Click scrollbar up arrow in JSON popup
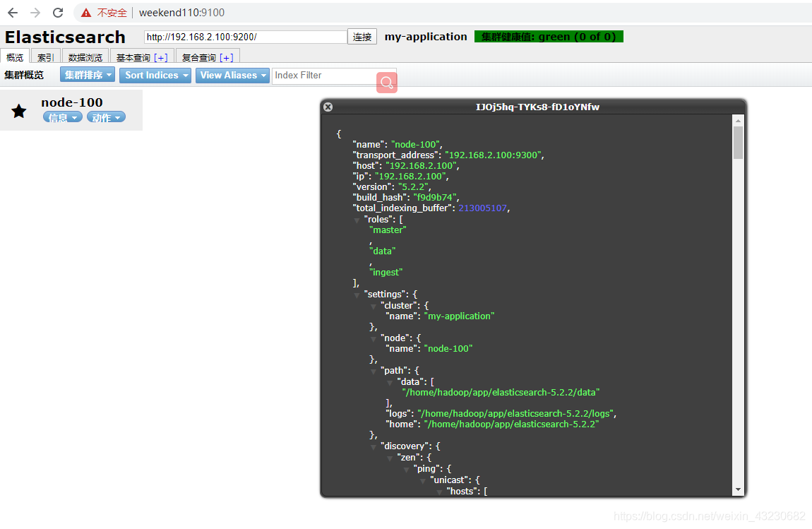 coord(738,121)
